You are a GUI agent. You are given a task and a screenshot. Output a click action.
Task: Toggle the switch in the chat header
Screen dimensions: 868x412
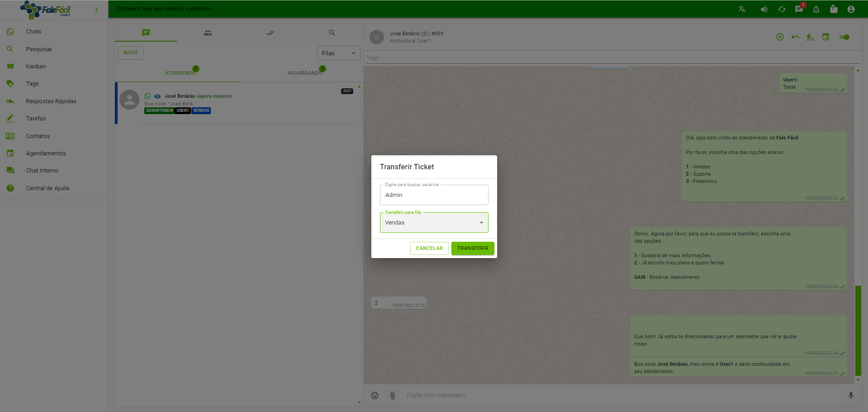[x=844, y=37]
